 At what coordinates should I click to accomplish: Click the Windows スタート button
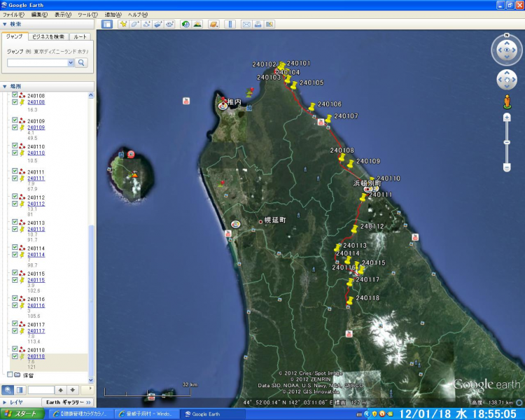[x=22, y=414]
